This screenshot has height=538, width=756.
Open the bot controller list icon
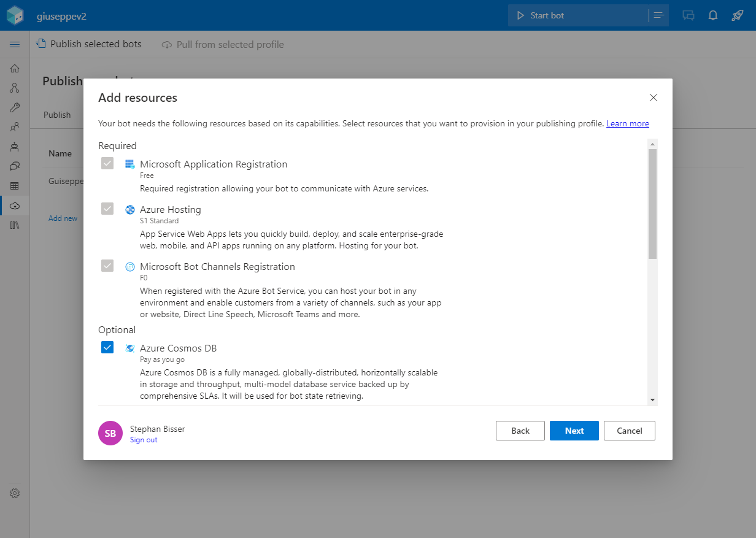[659, 15]
